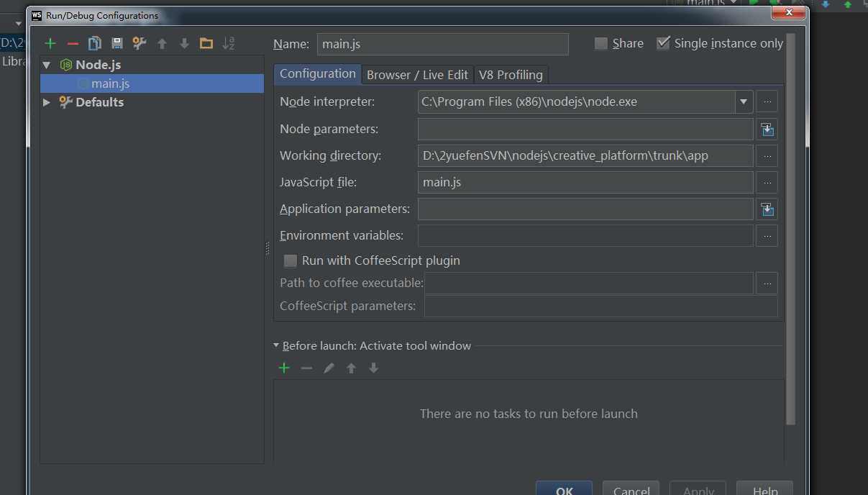Enable Run with CoffeeScript plugin
This screenshot has height=495, width=868.
pos(291,260)
